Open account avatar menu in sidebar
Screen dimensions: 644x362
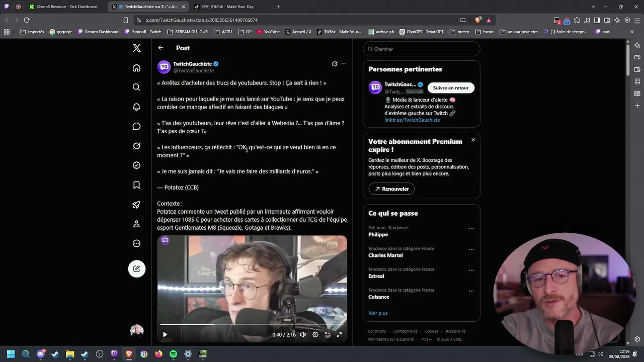point(136,331)
